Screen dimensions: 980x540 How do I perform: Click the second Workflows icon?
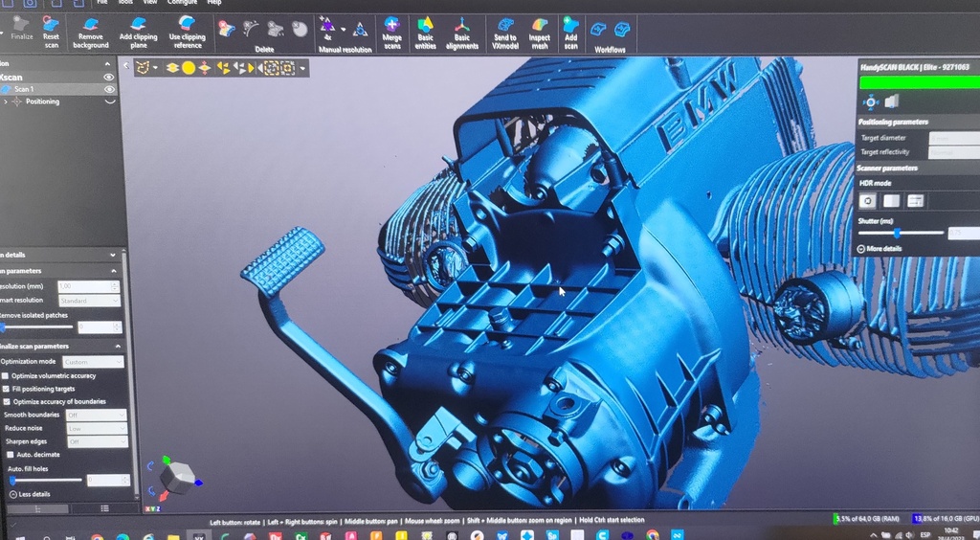622,29
